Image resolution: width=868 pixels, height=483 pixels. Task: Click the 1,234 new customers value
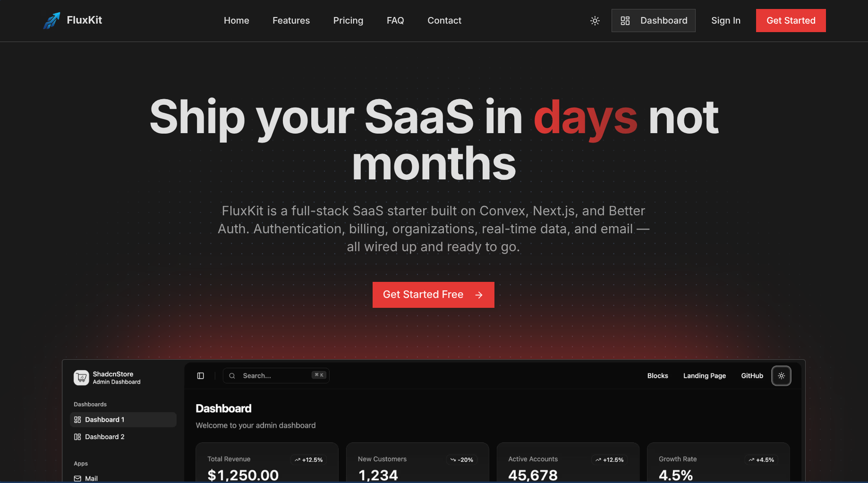point(378,475)
